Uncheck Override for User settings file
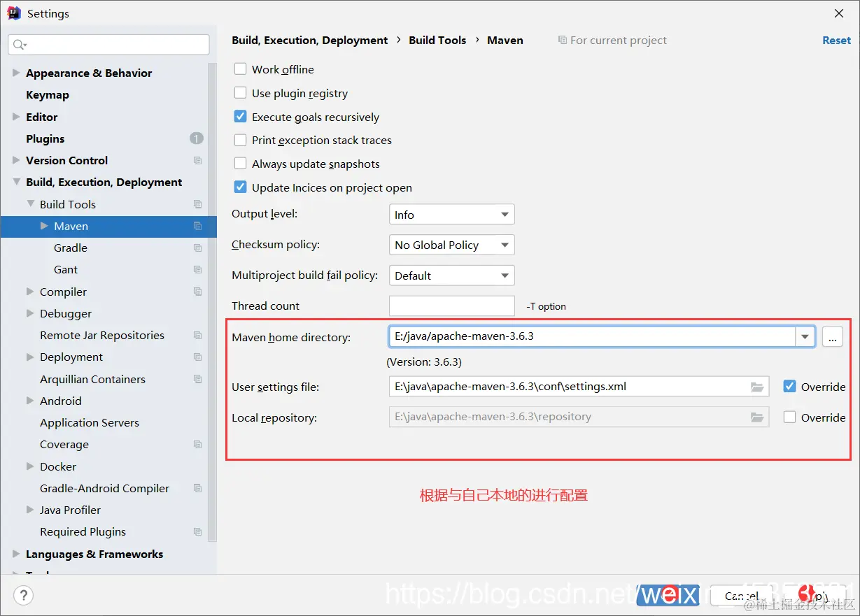Image resolution: width=860 pixels, height=616 pixels. 789,387
